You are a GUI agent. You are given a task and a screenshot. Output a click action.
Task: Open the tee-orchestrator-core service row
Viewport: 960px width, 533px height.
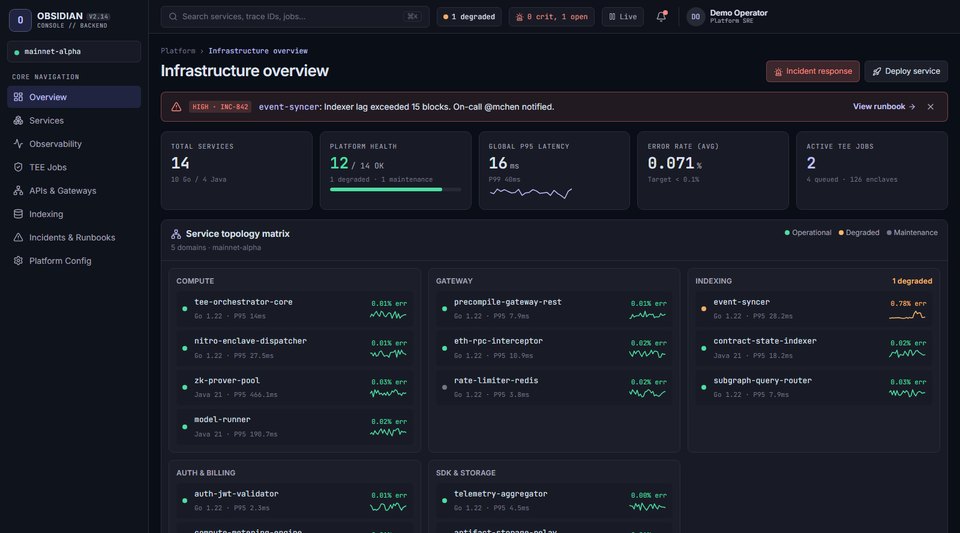point(294,309)
